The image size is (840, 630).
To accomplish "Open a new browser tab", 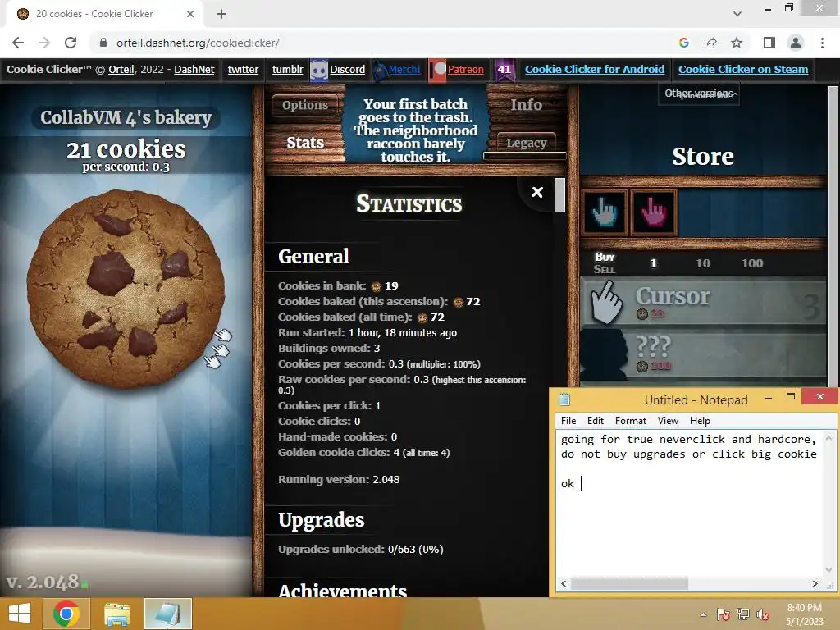I will [x=221, y=14].
